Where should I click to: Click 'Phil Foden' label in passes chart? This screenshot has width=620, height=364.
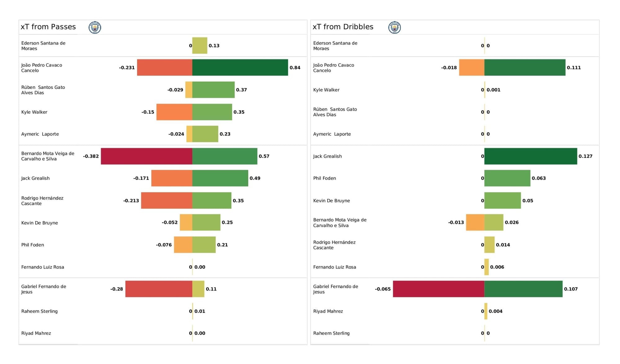pos(33,245)
